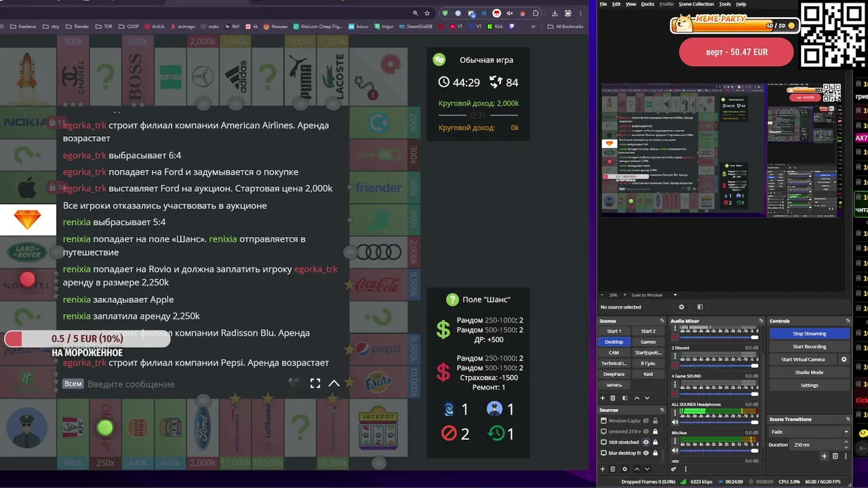This screenshot has height=488, width=868.
Task: Unmute the 2 Discord audio track
Action: pyautogui.click(x=675, y=365)
